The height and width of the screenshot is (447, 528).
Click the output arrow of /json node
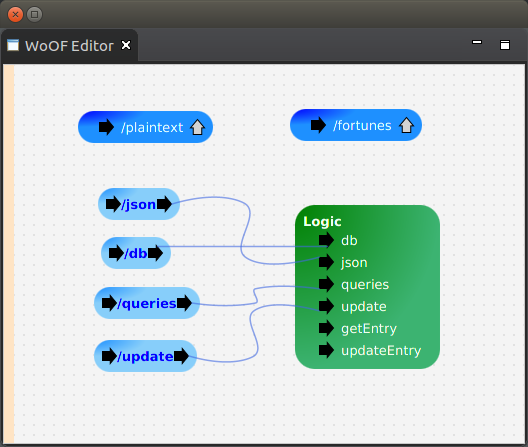coord(164,204)
